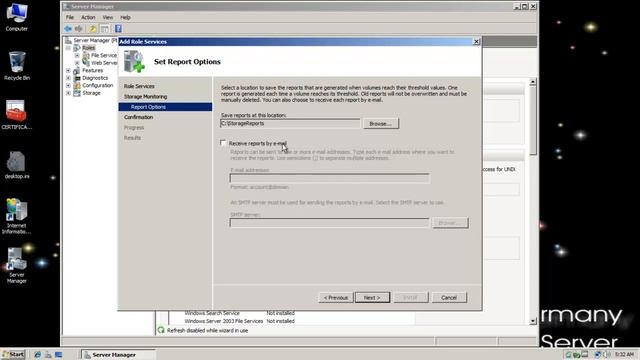The image size is (640, 360).
Task: Expand the Features tree node
Action: tap(68, 71)
